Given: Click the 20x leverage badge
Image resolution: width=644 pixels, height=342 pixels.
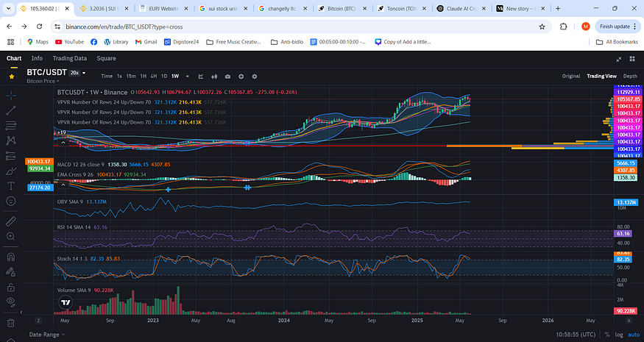Looking at the screenshot, I should pyautogui.click(x=74, y=73).
